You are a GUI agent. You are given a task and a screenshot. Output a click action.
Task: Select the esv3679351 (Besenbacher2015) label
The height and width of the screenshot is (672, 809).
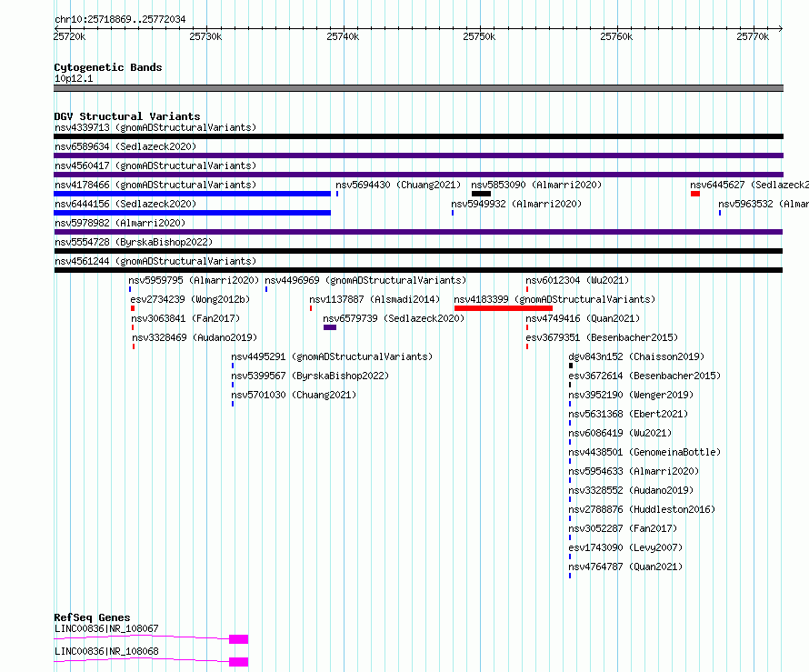click(602, 337)
